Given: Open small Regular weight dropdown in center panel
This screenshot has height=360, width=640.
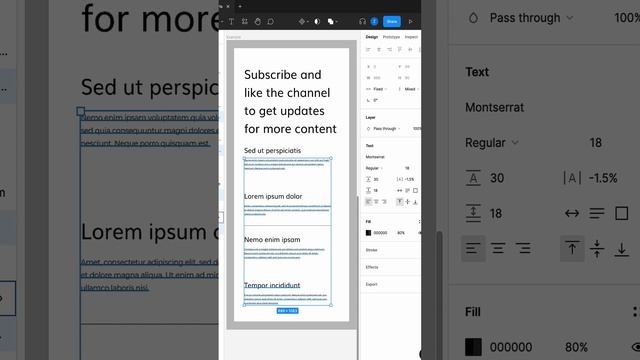Looking at the screenshot, I should 374,168.
